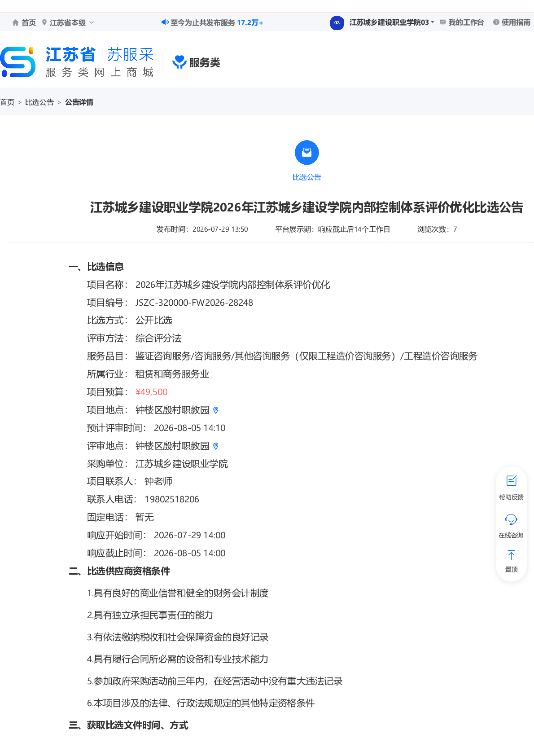Click 采购单位 value 江苏城乡建设职业学院
Image resolution: width=534 pixels, height=756 pixels.
tap(182, 464)
